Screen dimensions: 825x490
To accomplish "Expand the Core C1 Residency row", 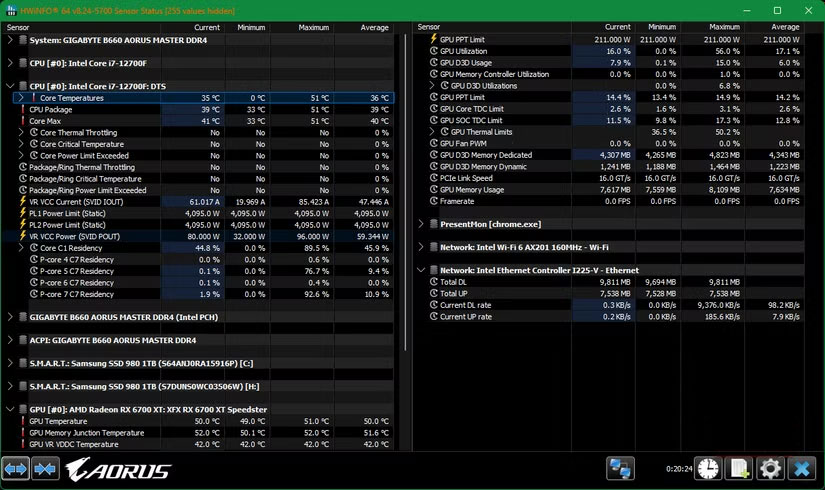I will [21, 248].
